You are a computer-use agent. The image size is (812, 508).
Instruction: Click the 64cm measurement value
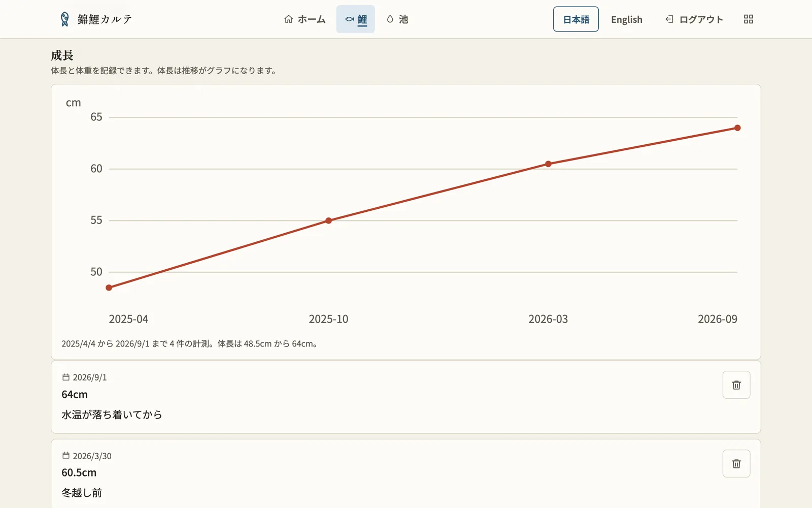point(75,395)
